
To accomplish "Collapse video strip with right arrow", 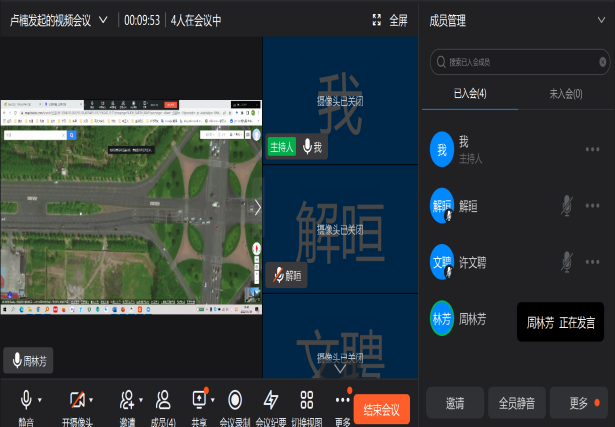I will click(258, 207).
